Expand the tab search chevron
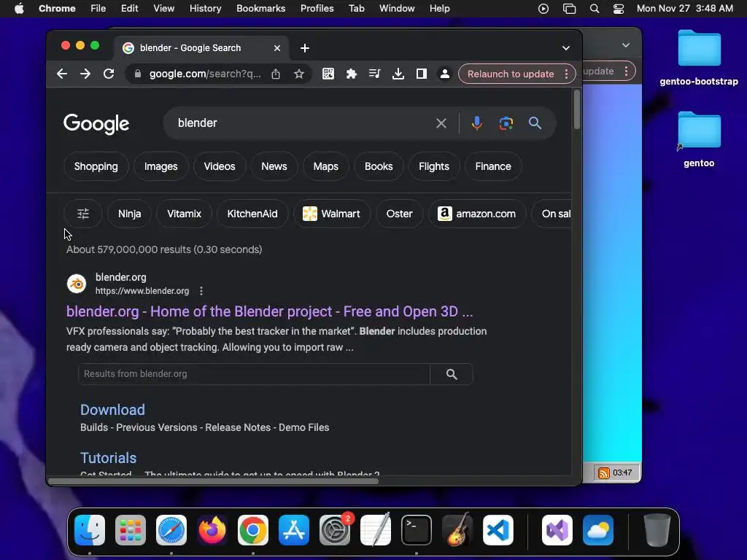The height and width of the screenshot is (560, 747). click(566, 48)
